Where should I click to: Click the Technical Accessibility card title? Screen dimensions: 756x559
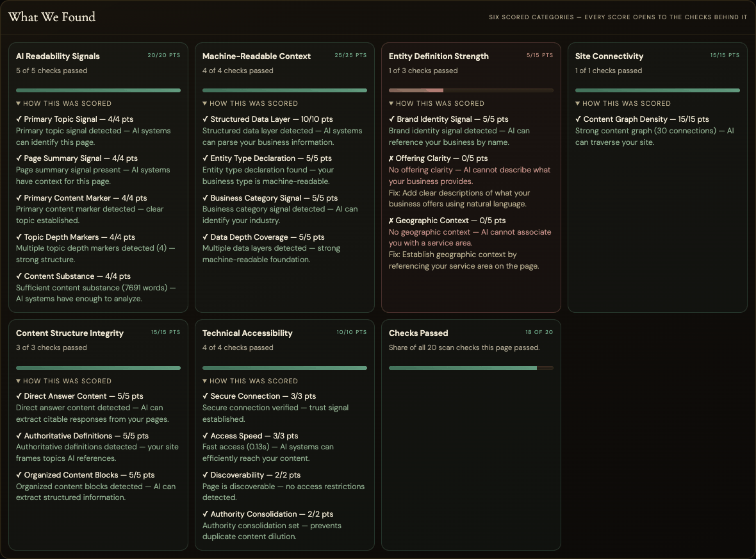click(x=247, y=333)
